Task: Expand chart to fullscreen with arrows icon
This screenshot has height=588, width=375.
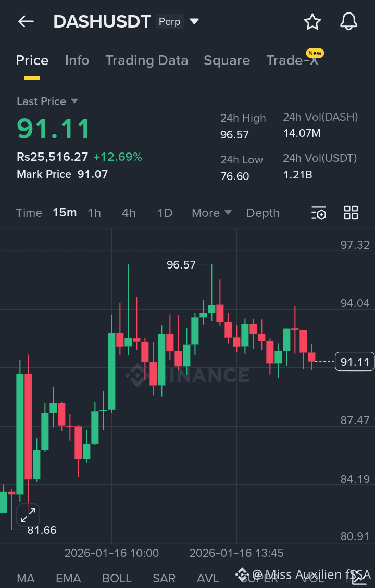Action: (x=28, y=515)
